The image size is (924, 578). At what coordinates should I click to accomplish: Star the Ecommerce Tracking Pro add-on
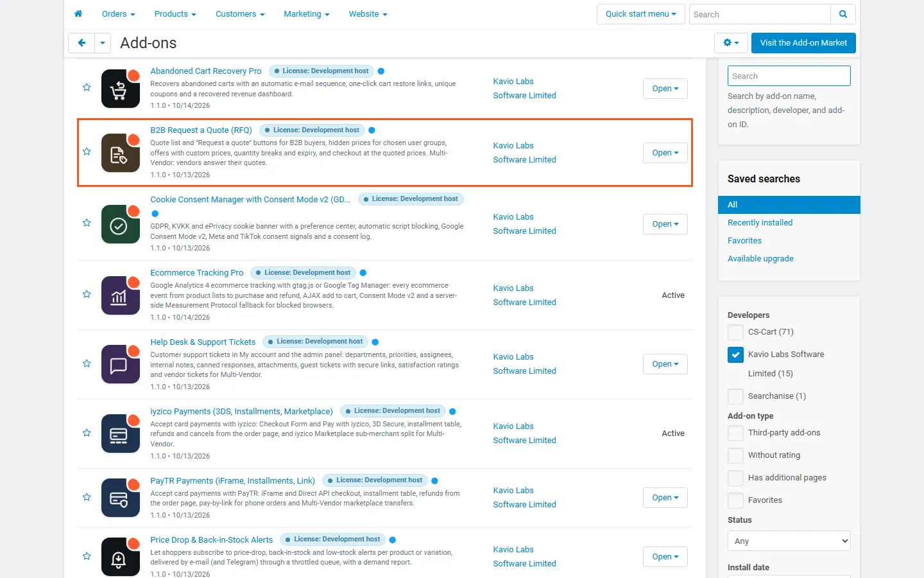coord(87,294)
